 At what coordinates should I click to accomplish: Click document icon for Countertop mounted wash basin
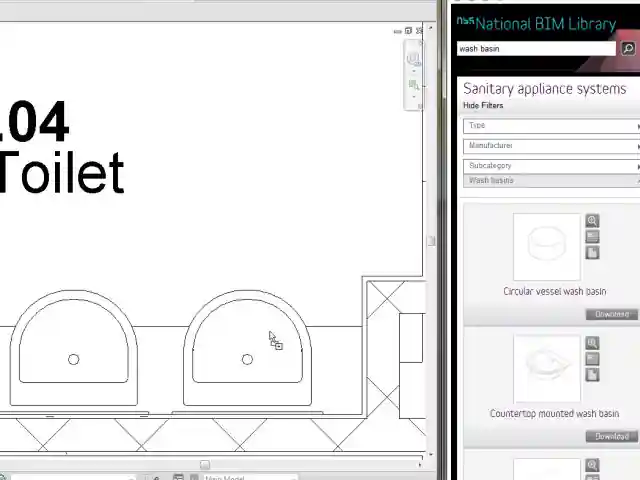pos(592,375)
